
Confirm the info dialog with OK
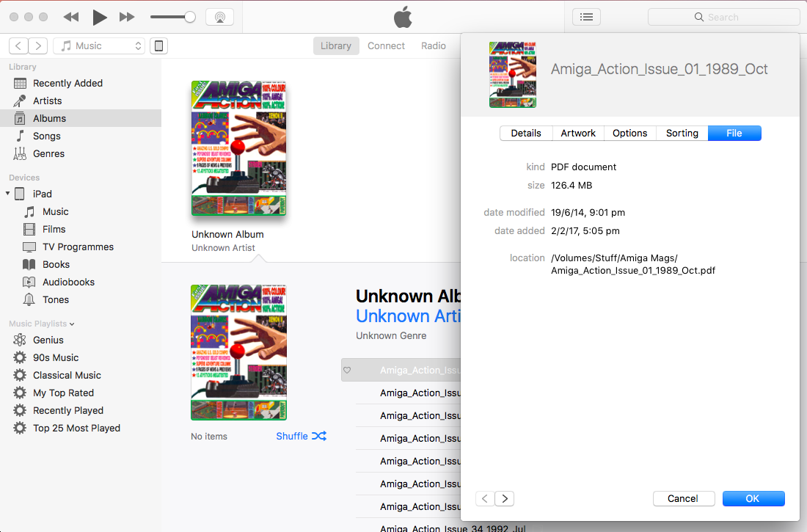coord(753,498)
